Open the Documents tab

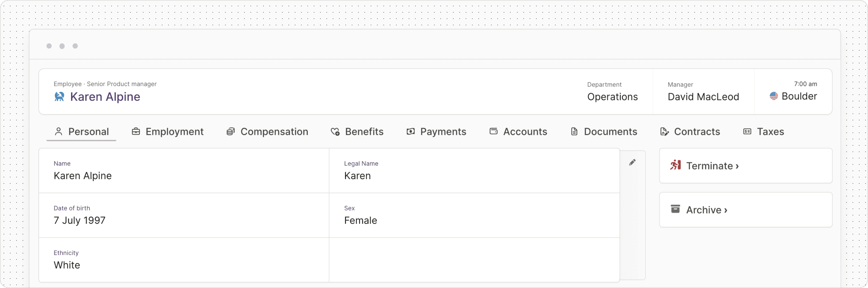[604, 132]
